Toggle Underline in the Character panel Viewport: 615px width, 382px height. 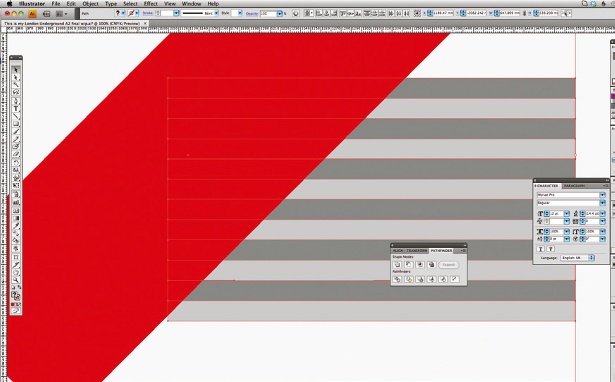pos(540,249)
